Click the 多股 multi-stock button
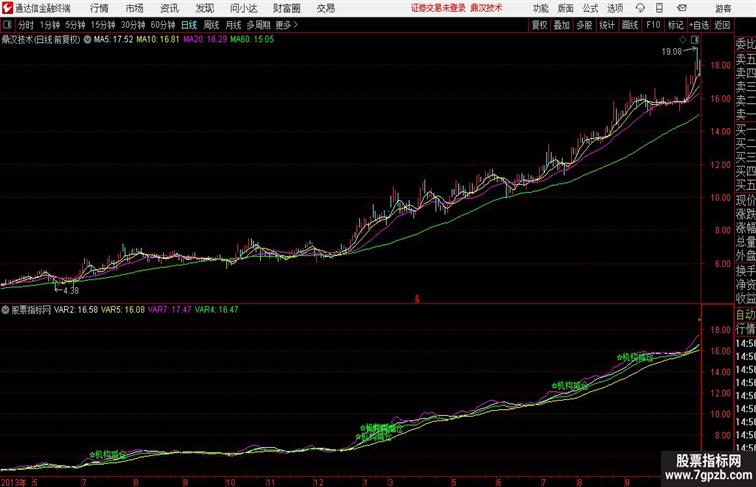The image size is (756, 487). (584, 25)
